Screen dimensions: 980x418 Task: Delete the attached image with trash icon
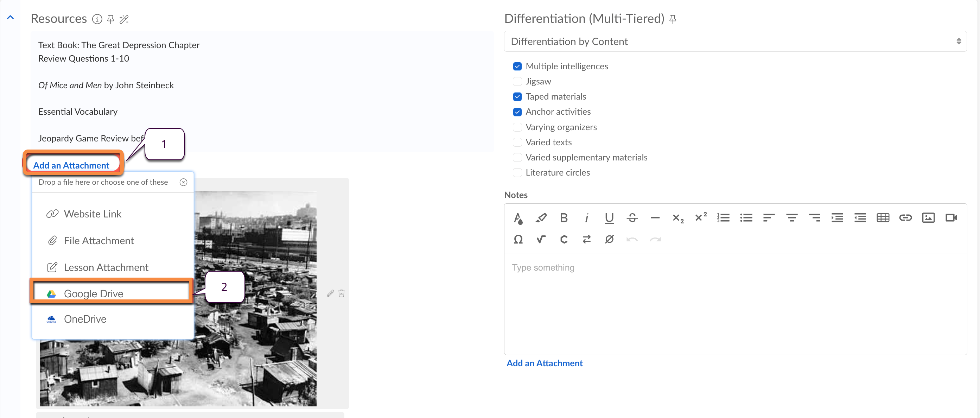(341, 293)
